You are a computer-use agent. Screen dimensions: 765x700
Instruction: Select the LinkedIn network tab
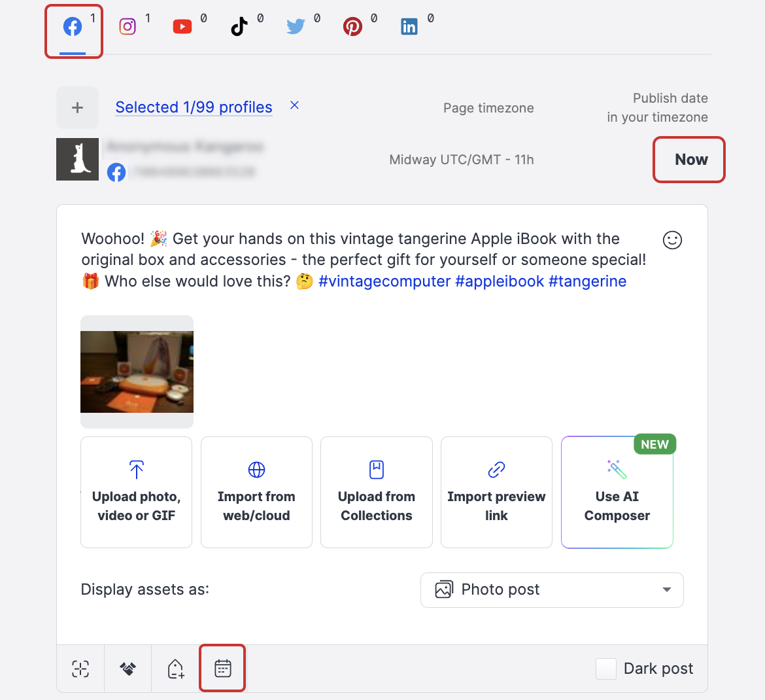coord(409,27)
